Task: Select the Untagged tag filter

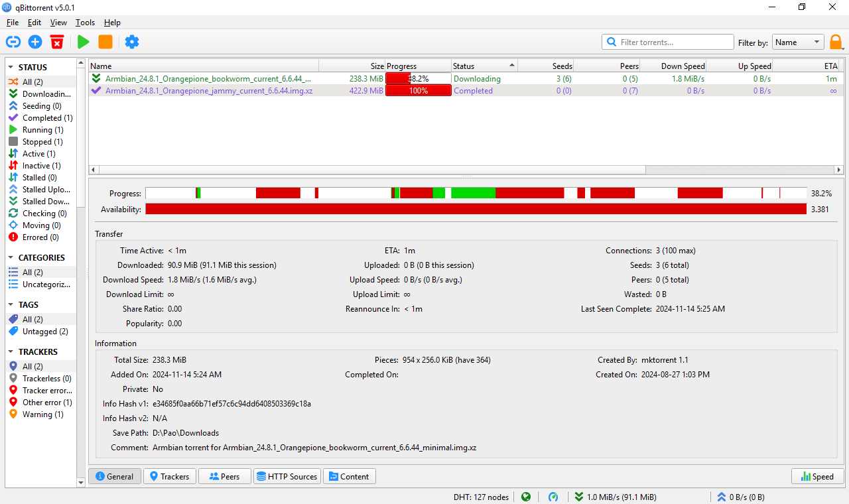Action: (42, 331)
